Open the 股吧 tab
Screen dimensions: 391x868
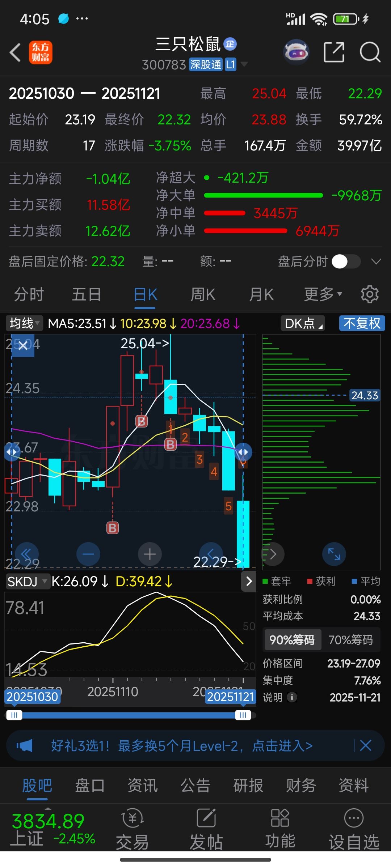tap(37, 786)
